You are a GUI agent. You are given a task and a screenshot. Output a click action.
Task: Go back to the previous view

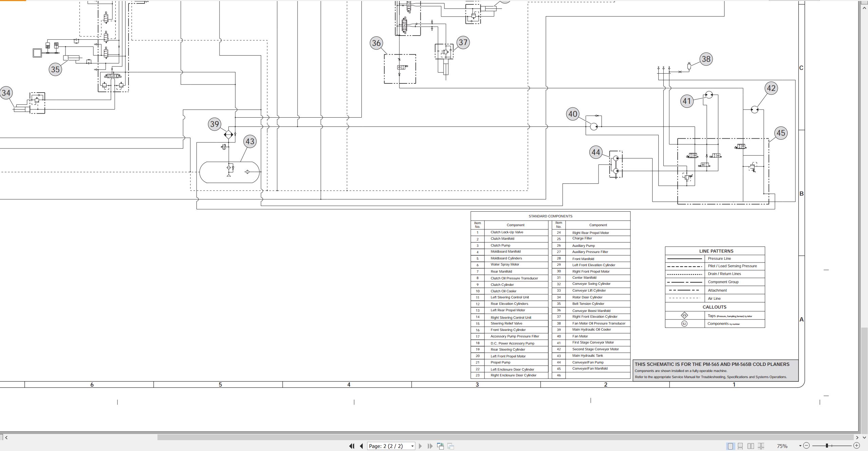pos(440,446)
